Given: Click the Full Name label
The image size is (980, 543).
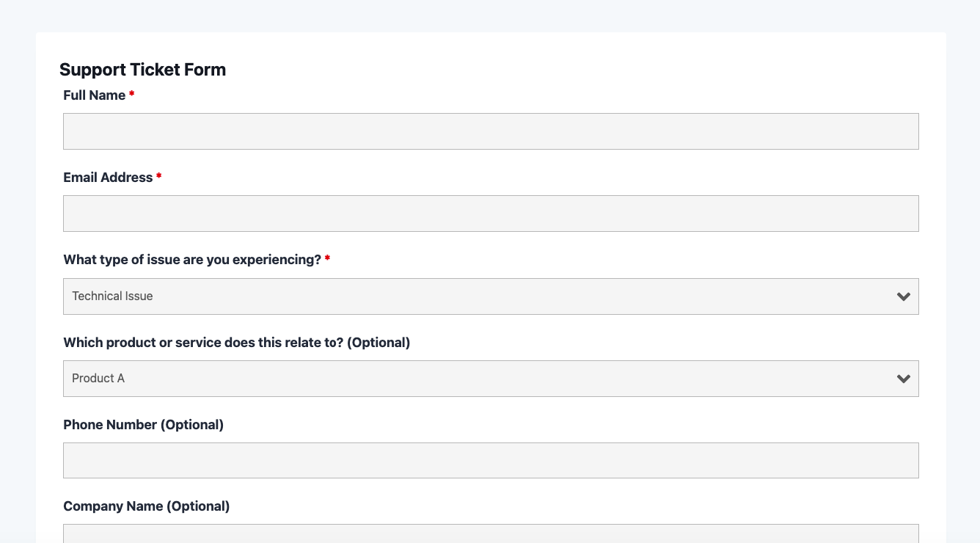Looking at the screenshot, I should click(x=94, y=95).
